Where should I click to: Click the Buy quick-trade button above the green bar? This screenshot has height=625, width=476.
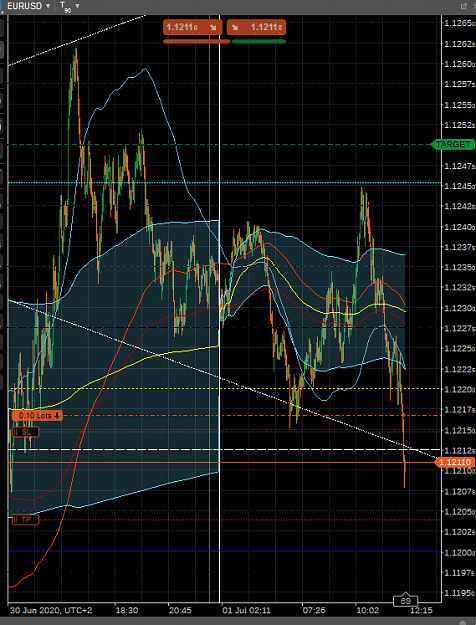[x=256, y=27]
